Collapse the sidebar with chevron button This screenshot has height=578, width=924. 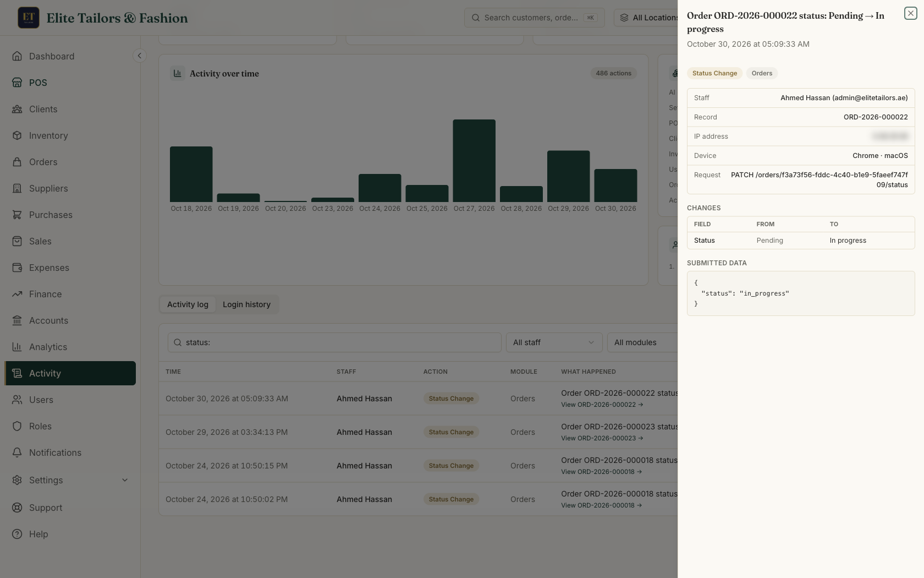pos(140,56)
